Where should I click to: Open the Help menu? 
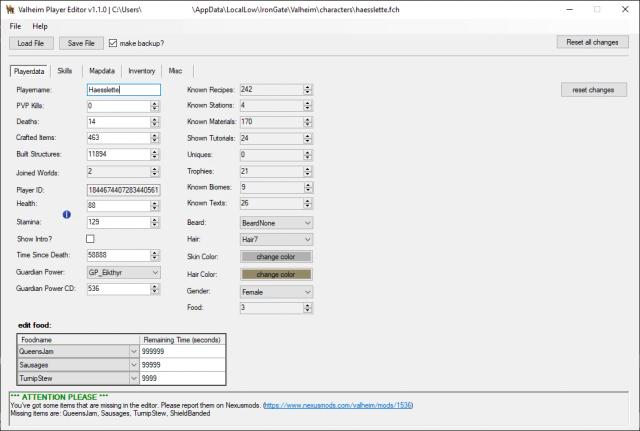(40, 26)
